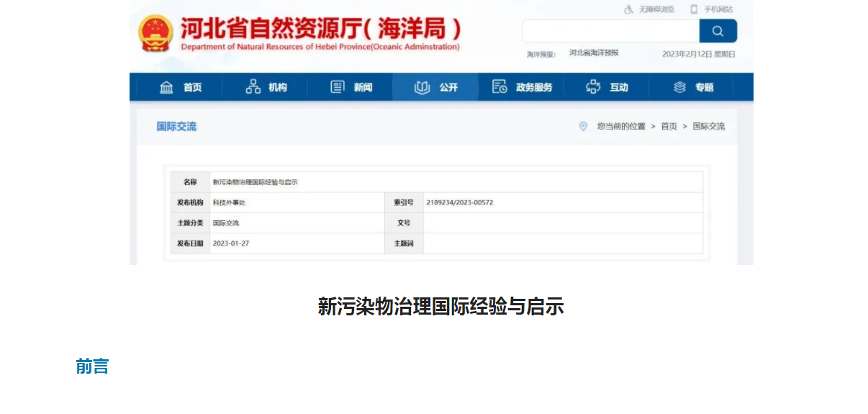The image size is (868, 414).
Task: Select the 专题 navigation menu item
Action: pos(704,87)
